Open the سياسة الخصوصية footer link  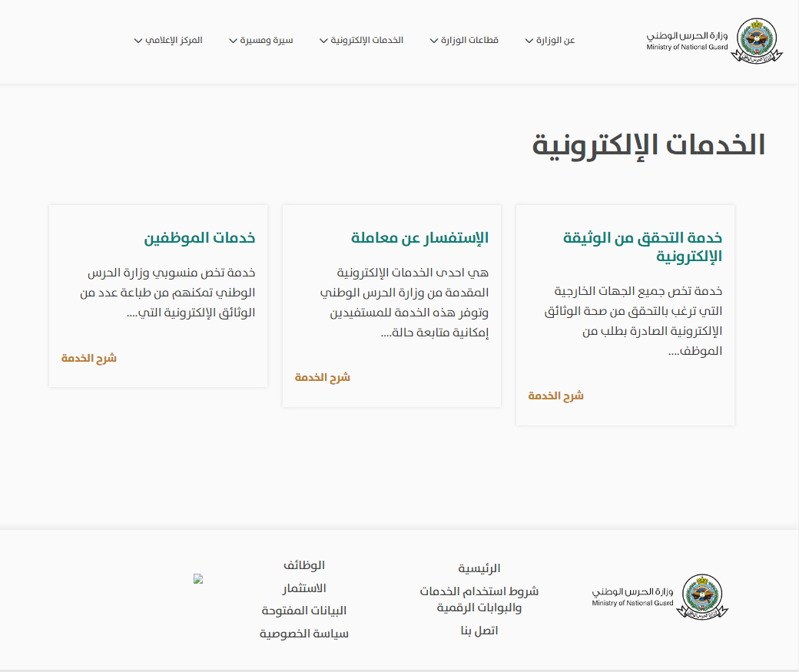click(304, 634)
